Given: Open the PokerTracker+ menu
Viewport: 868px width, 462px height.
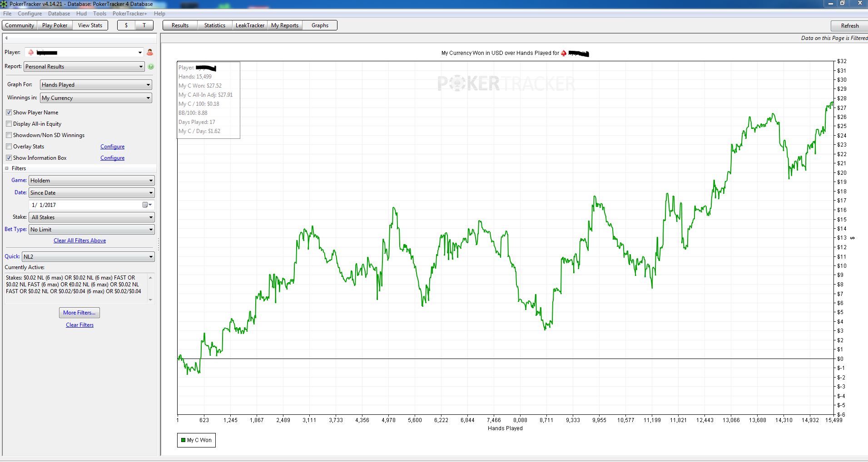Looking at the screenshot, I should [130, 14].
